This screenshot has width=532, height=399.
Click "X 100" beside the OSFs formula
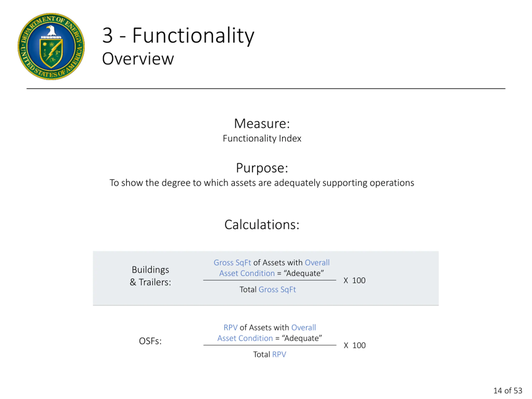tap(355, 346)
